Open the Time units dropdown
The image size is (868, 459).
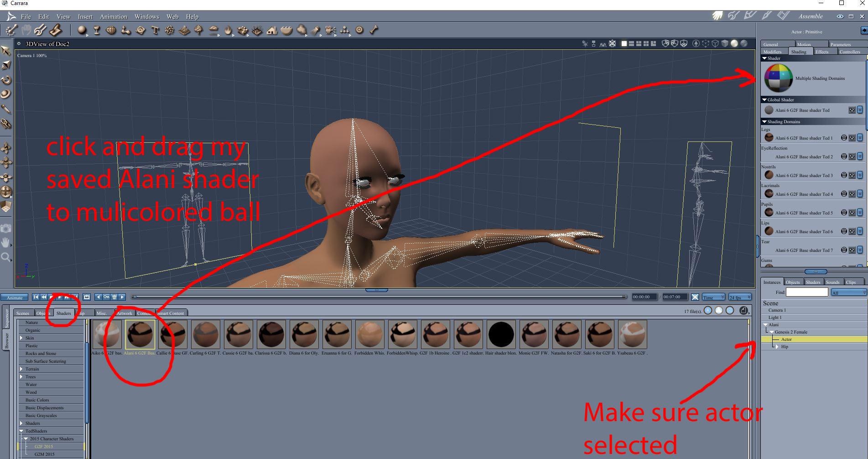[714, 297]
